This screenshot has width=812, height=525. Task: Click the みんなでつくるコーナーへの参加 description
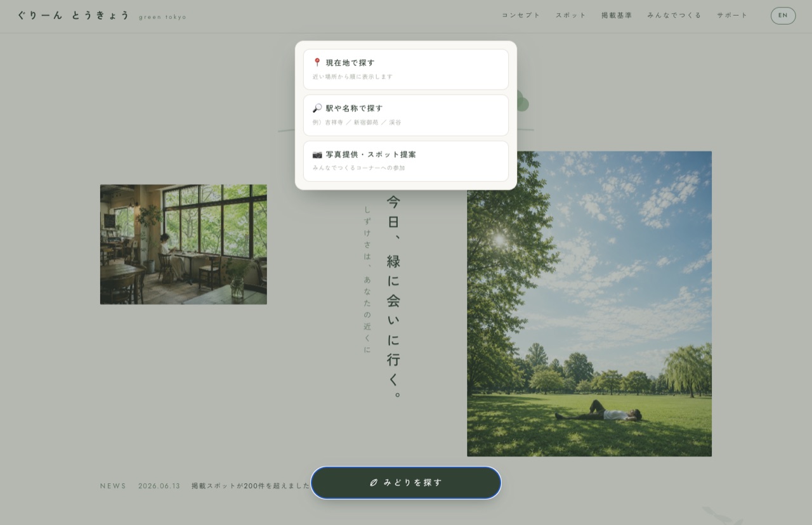click(358, 168)
